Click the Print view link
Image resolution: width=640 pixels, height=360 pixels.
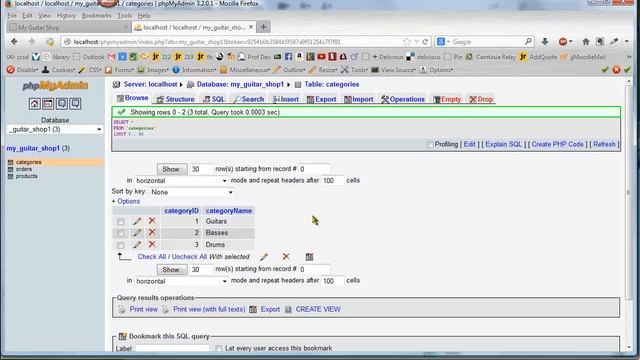pos(143,309)
